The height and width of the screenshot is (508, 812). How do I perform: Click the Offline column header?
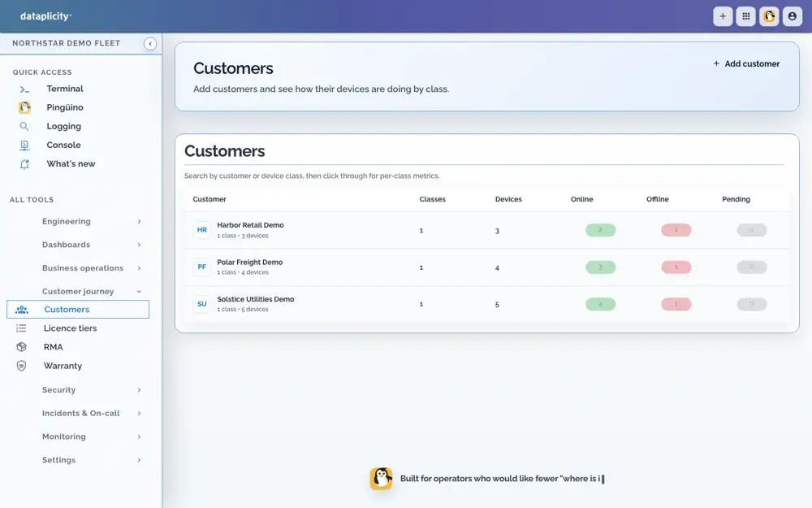(658, 199)
